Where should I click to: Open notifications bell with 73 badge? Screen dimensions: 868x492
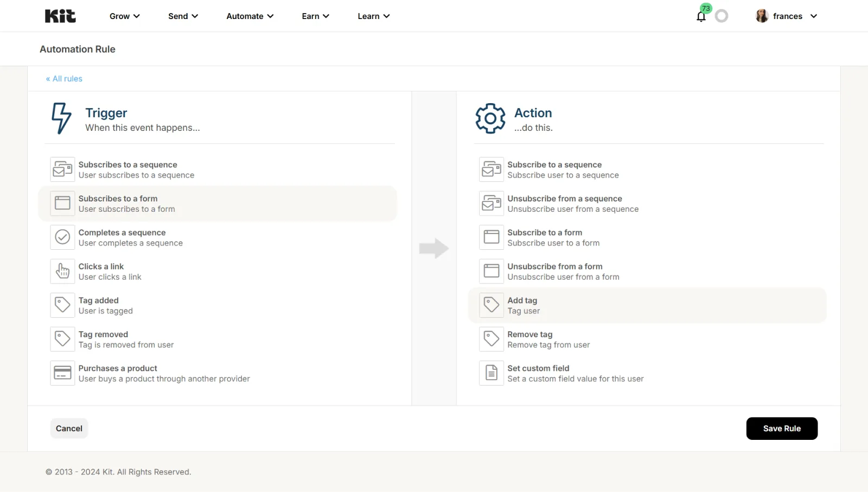coord(701,16)
